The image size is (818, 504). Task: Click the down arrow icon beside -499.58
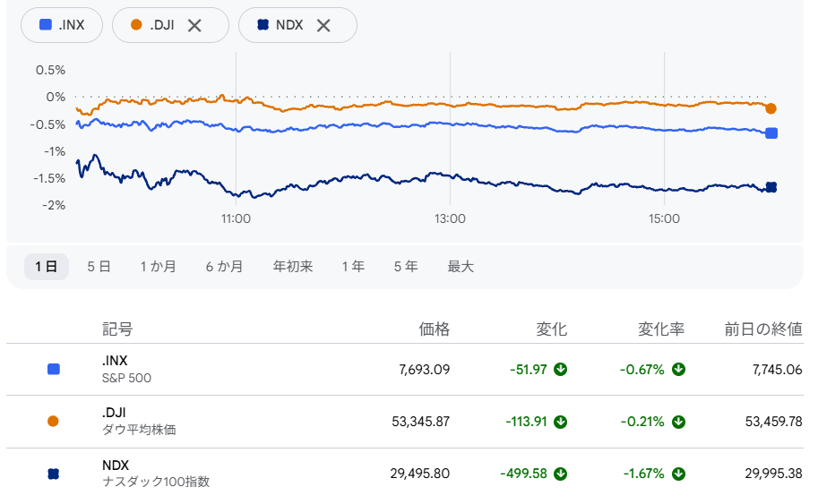tap(560, 474)
